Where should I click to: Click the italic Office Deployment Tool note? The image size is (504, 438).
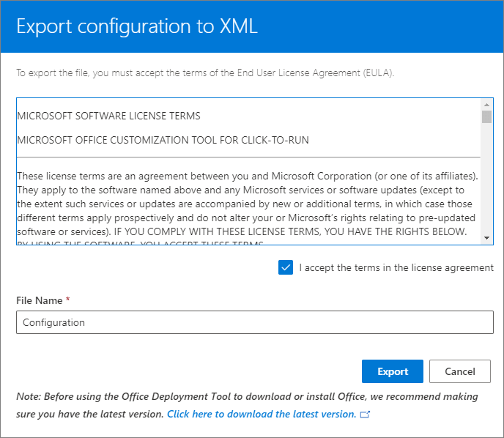tap(246, 396)
